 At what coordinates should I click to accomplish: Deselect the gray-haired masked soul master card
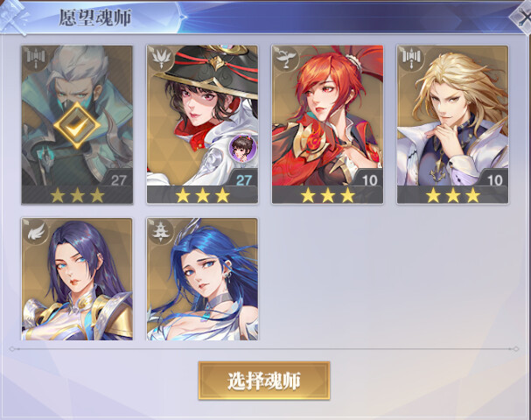(77, 124)
